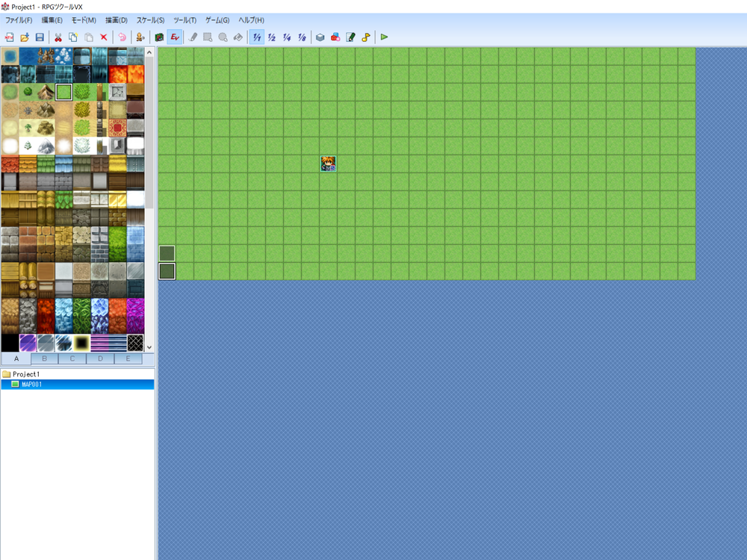Pick the magenta crystal tile in palette
Image resolution: width=747 pixels, height=560 pixels.
[x=135, y=316]
